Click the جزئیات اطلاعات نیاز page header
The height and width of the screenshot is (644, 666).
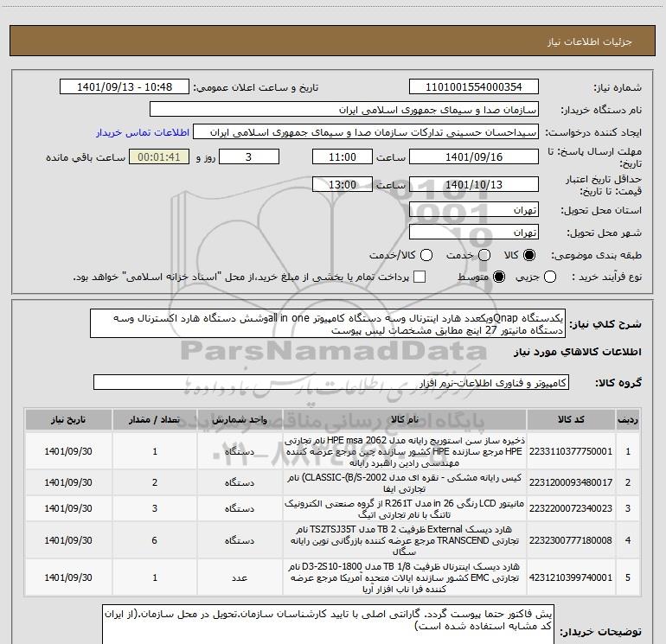tap(590, 41)
